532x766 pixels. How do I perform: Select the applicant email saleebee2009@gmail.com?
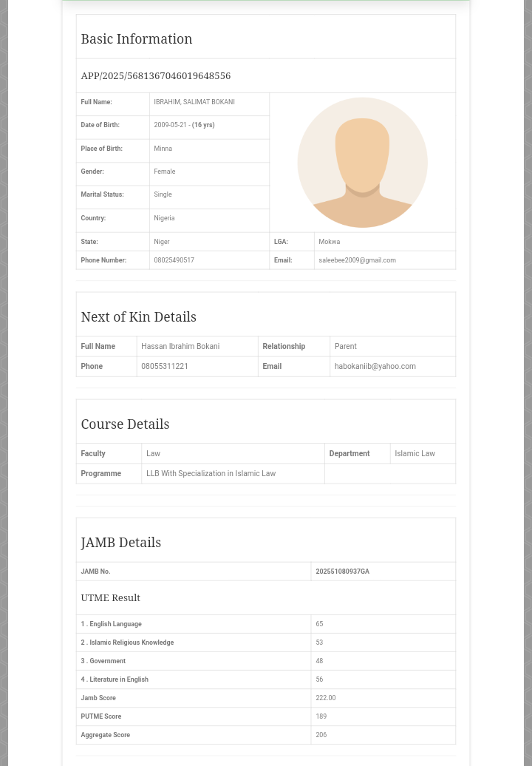click(x=357, y=260)
